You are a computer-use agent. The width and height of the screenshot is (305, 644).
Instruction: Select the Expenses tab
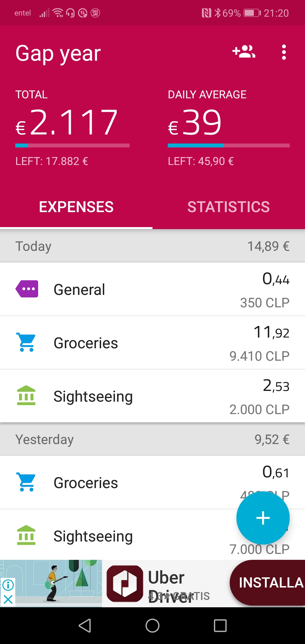[x=76, y=207]
